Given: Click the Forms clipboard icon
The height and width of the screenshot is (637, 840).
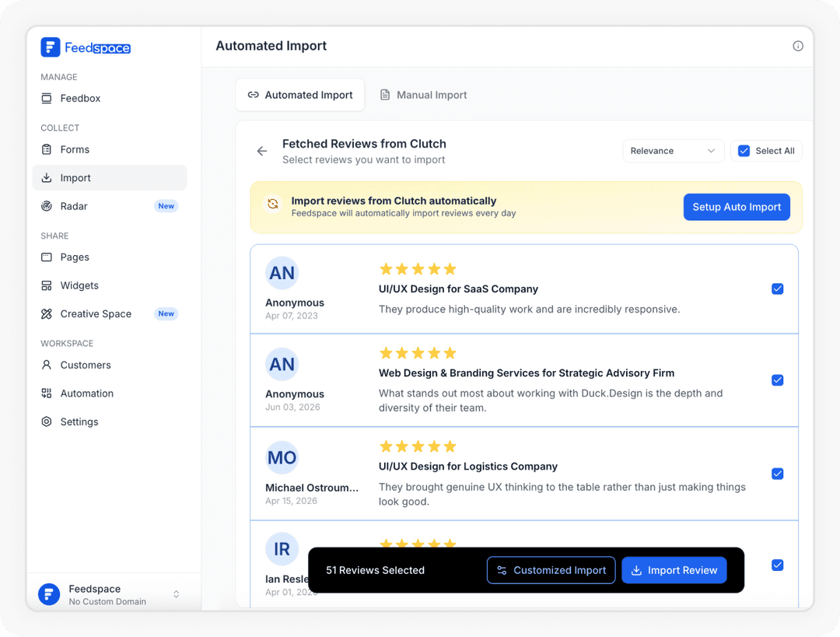Looking at the screenshot, I should (47, 149).
